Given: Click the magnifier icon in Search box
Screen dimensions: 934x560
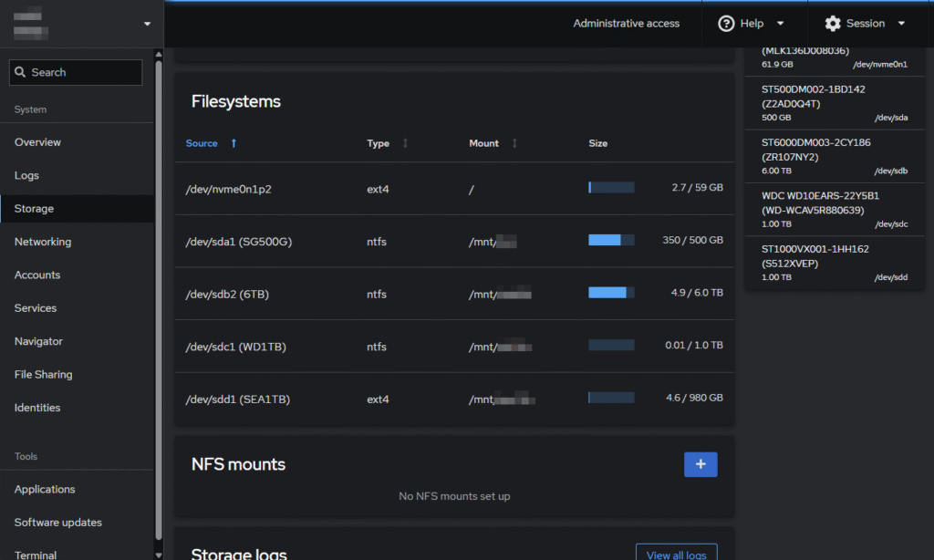Looking at the screenshot, I should (x=20, y=72).
